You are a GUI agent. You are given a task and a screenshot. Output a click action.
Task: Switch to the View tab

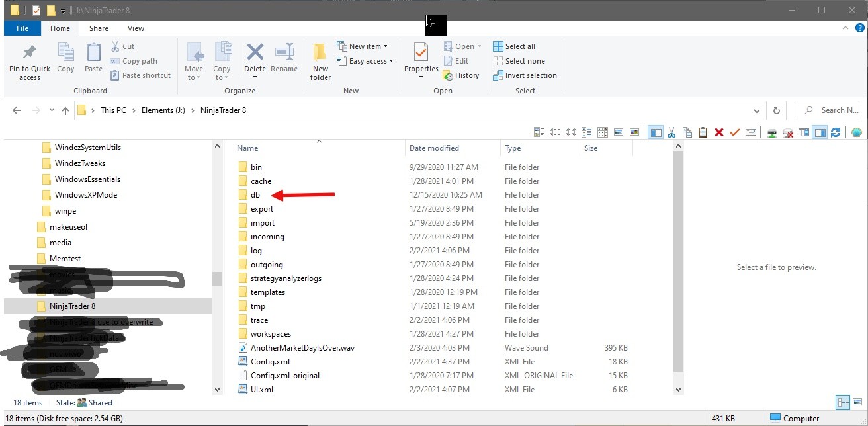(136, 28)
